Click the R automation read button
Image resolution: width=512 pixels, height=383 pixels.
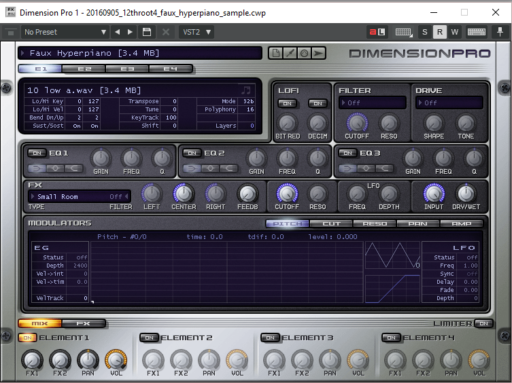(440, 32)
